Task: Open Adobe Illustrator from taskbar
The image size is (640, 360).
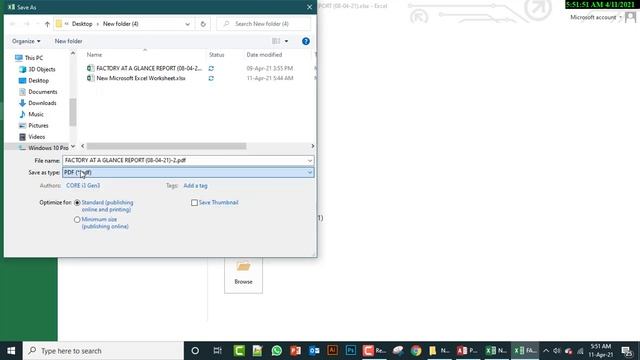Action: pos(333,351)
